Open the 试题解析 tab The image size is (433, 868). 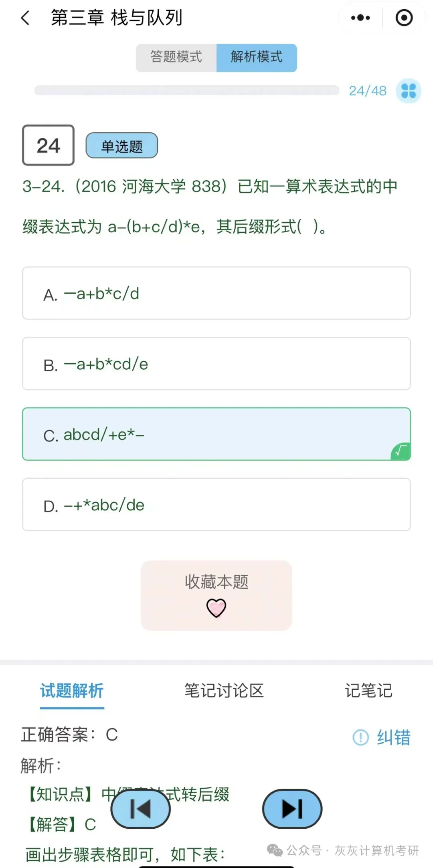(x=72, y=691)
